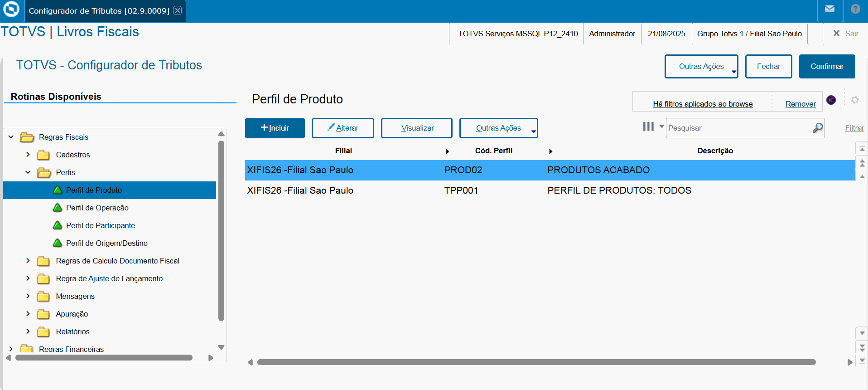Screen dimensions: 868x390
Task: Click the grid horizontal scroll-left arrow
Action: pyautogui.click(x=250, y=362)
